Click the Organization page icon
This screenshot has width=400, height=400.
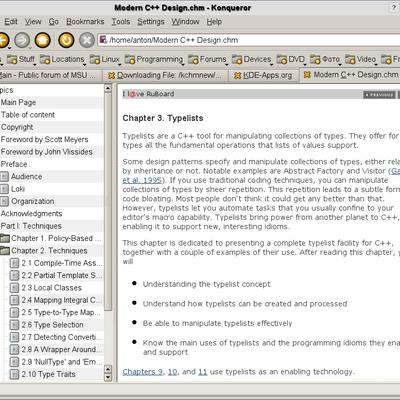coord(4,201)
